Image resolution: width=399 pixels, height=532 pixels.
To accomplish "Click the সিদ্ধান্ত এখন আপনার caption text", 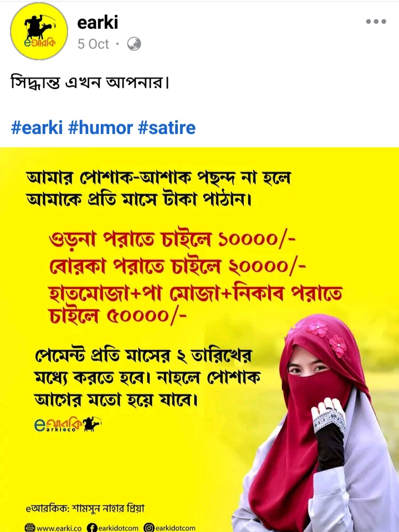I will click(x=90, y=83).
